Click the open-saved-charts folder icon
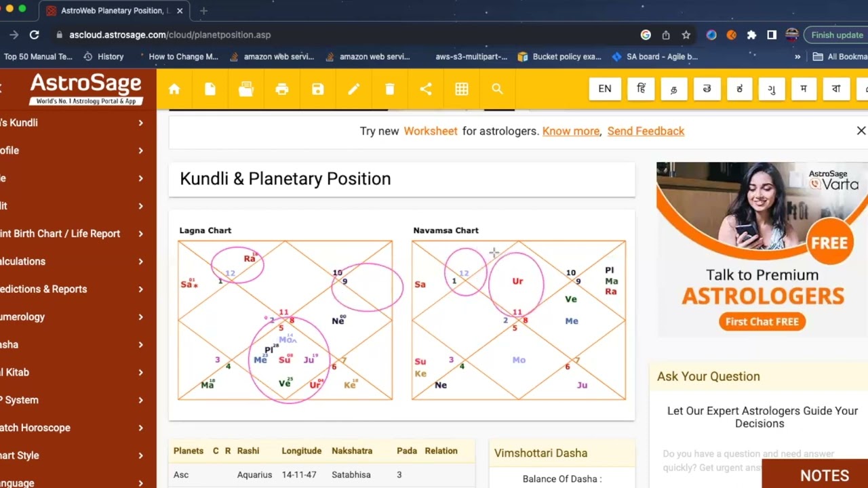This screenshot has height=488, width=868. 246,89
